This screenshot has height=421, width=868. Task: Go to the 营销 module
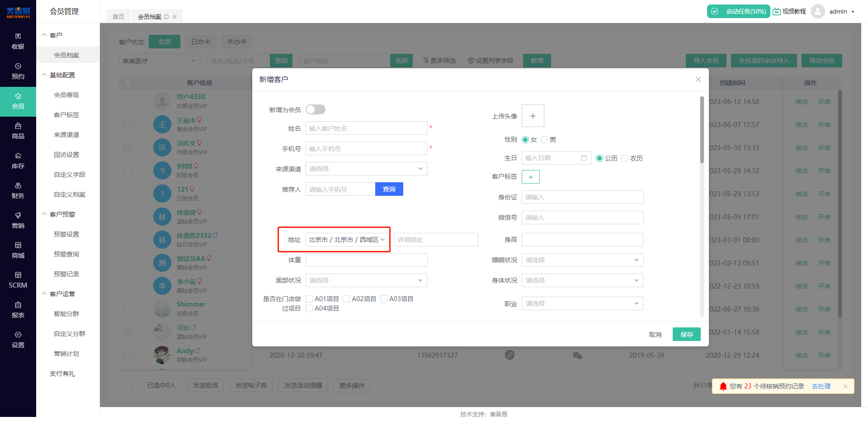click(x=18, y=221)
